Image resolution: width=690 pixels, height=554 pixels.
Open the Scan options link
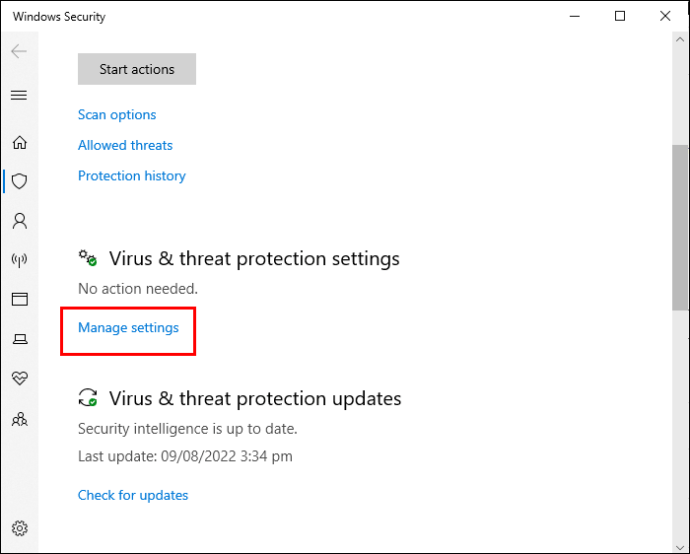[117, 115]
